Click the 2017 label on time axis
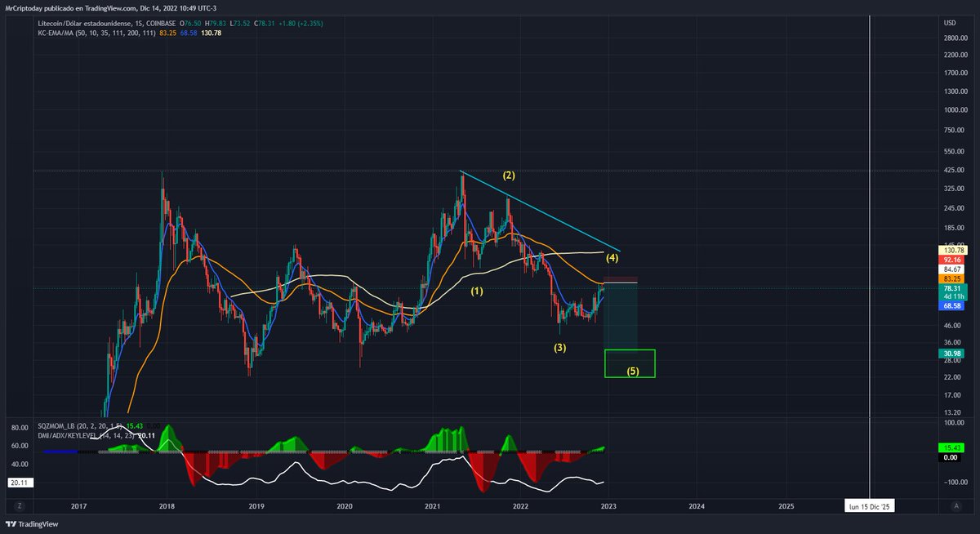This screenshot has width=980, height=534. pyautogui.click(x=78, y=506)
